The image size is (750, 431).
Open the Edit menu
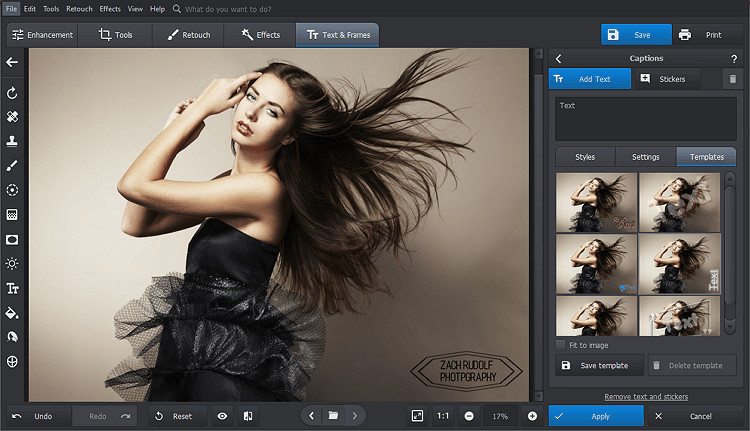(x=30, y=9)
